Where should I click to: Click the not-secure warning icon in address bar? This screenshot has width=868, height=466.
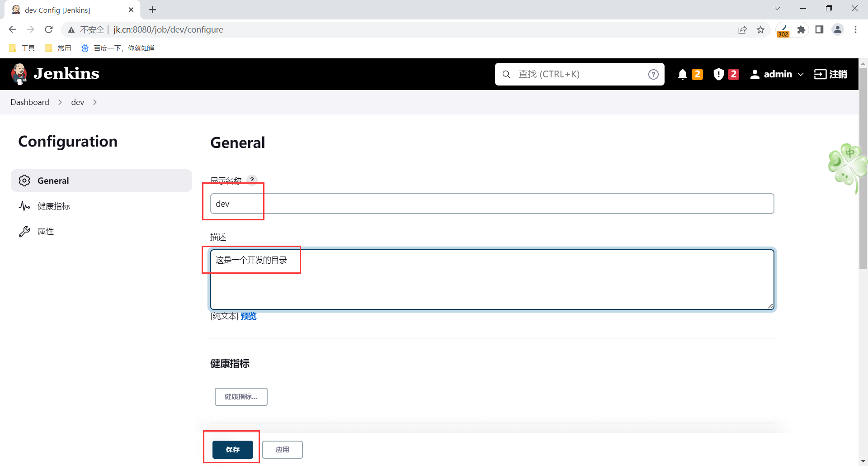point(71,30)
